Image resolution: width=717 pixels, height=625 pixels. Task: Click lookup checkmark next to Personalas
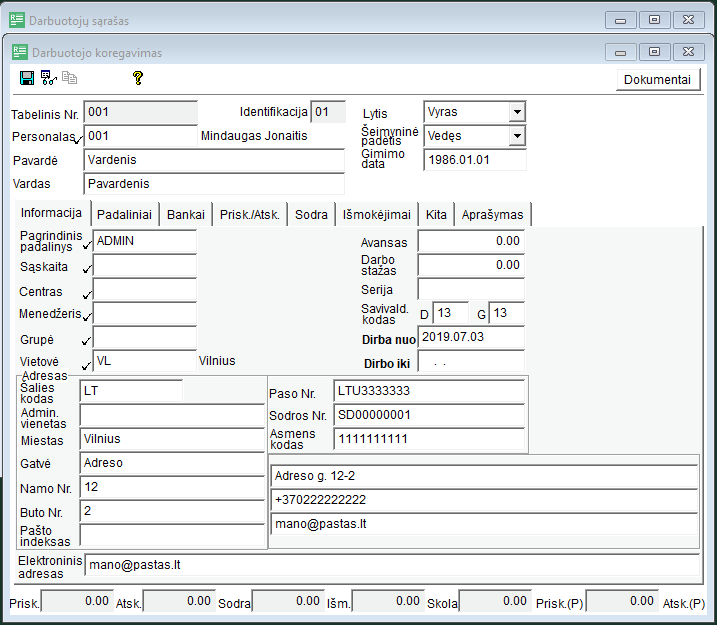[79, 140]
